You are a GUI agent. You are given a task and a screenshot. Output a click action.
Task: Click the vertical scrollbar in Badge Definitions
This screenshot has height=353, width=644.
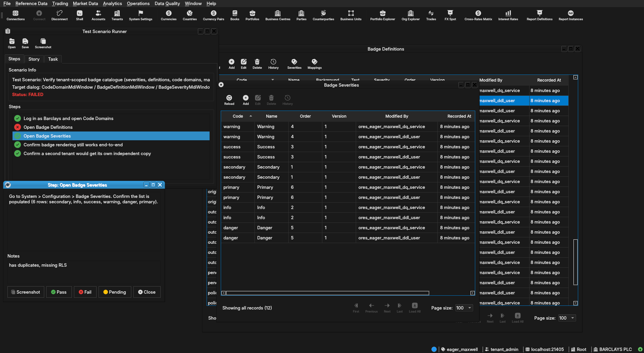tap(575, 262)
